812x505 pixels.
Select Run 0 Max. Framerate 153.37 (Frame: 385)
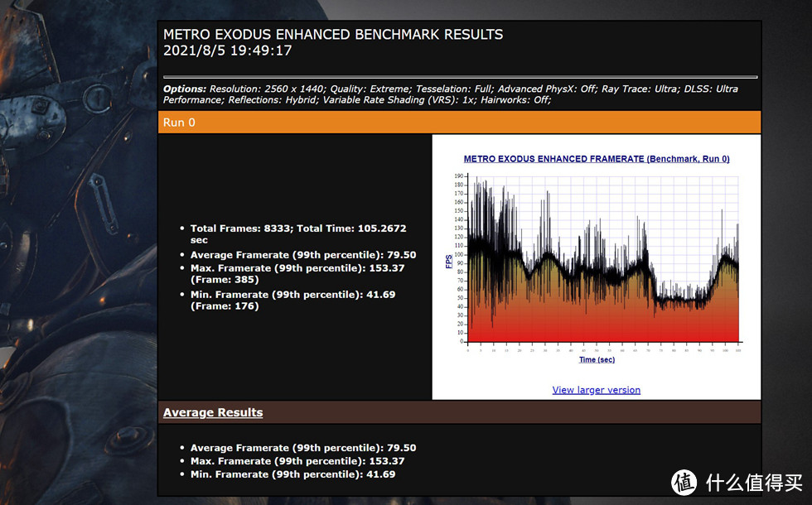click(297, 274)
